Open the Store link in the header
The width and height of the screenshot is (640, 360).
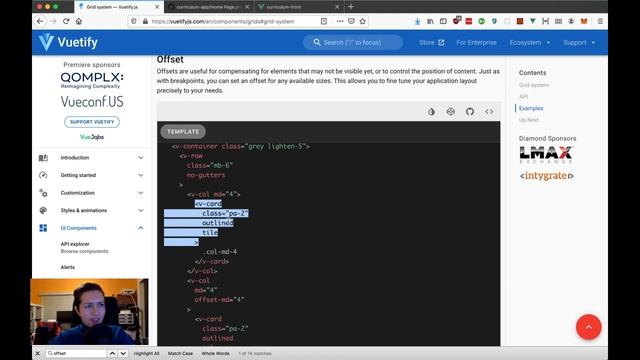431,42
